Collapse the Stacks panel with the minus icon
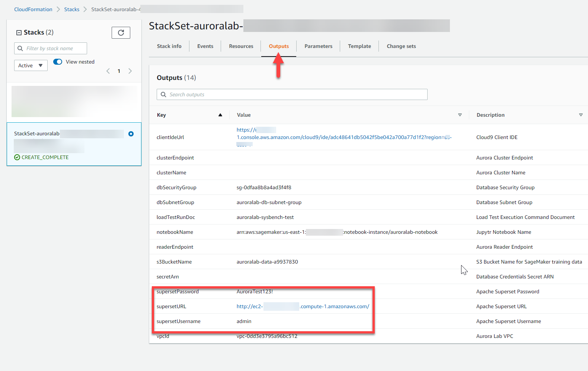Screen dimensions: 588x371 19,33
